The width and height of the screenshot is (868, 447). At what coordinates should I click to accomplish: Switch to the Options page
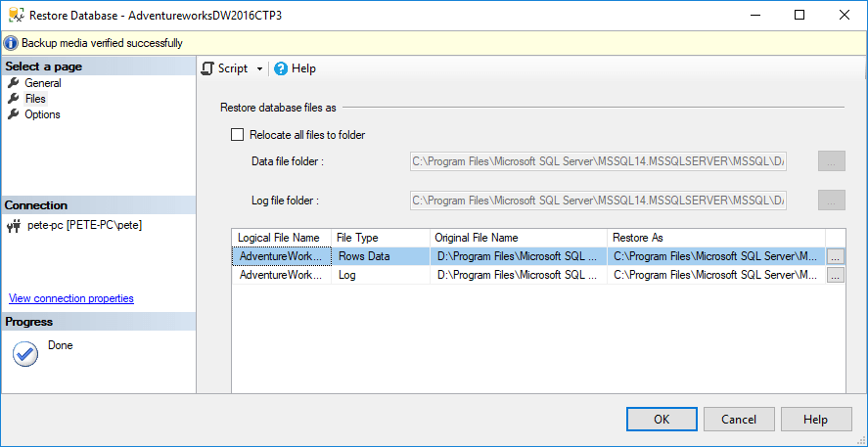pos(43,114)
